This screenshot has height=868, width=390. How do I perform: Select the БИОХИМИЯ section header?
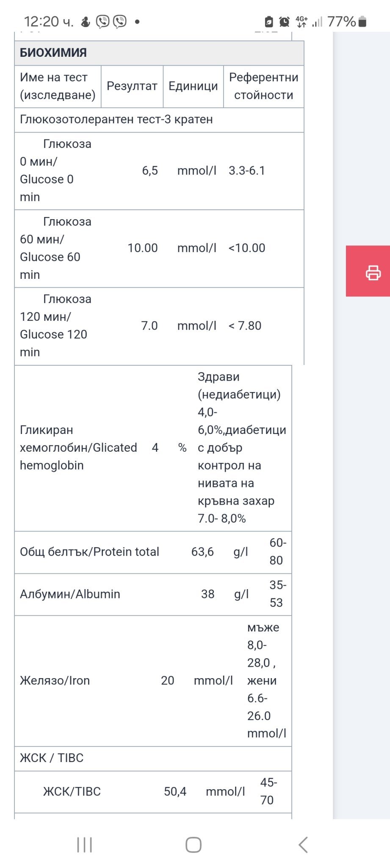point(53,53)
